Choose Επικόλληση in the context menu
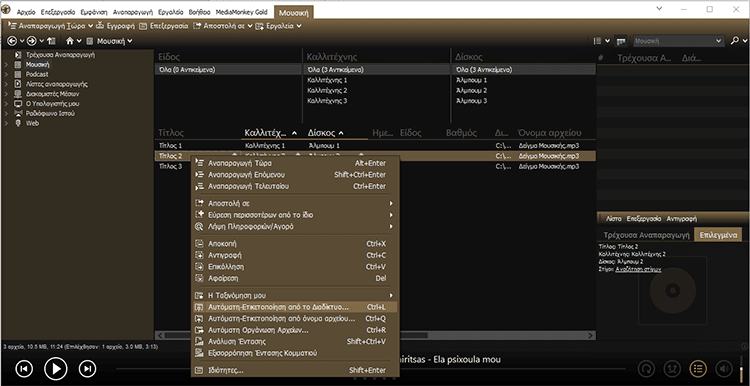 (x=295, y=266)
